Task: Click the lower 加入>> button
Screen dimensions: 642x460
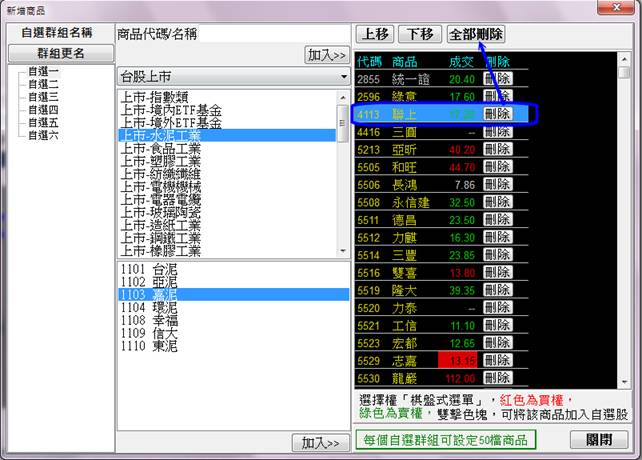Action: point(320,442)
